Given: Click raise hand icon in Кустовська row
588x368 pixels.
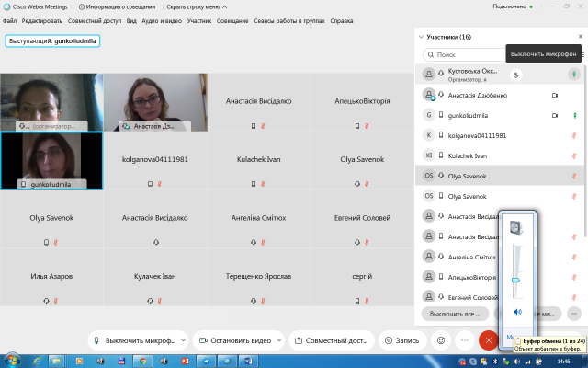Looking at the screenshot, I should point(516,75).
